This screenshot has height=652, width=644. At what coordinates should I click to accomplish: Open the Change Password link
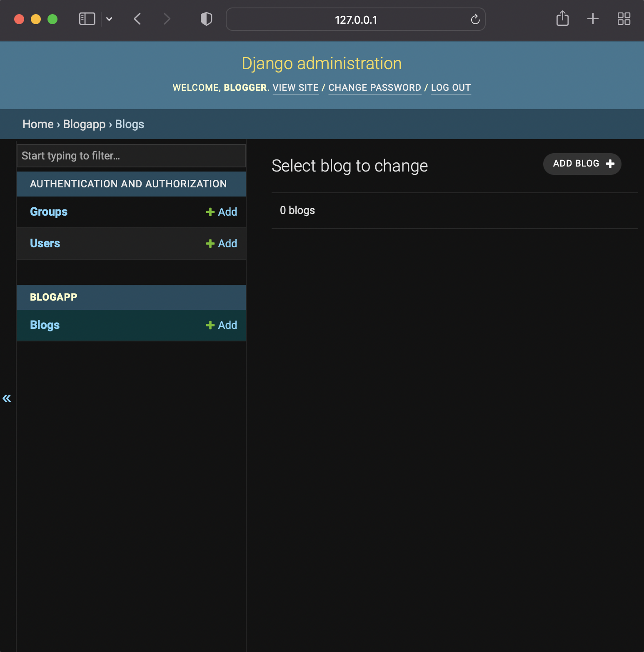pyautogui.click(x=375, y=87)
